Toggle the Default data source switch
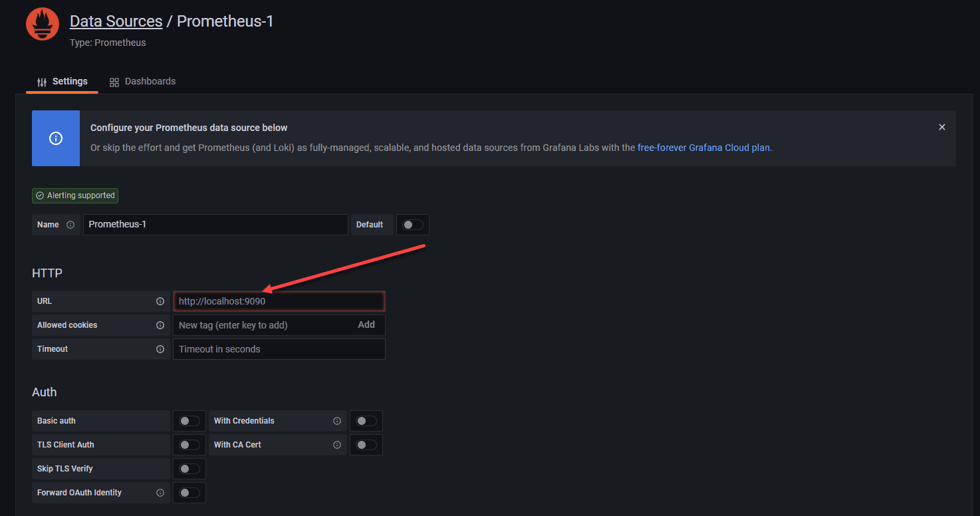 413,225
